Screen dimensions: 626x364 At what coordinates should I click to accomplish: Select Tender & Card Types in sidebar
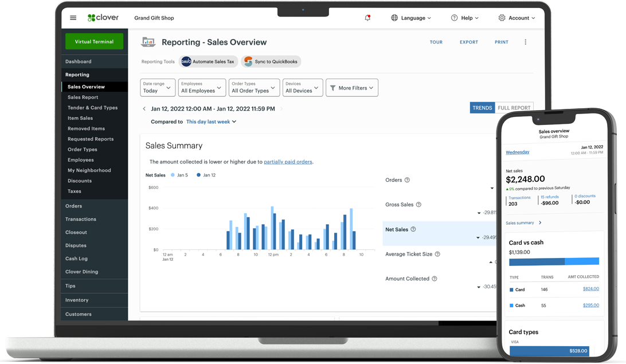point(92,108)
